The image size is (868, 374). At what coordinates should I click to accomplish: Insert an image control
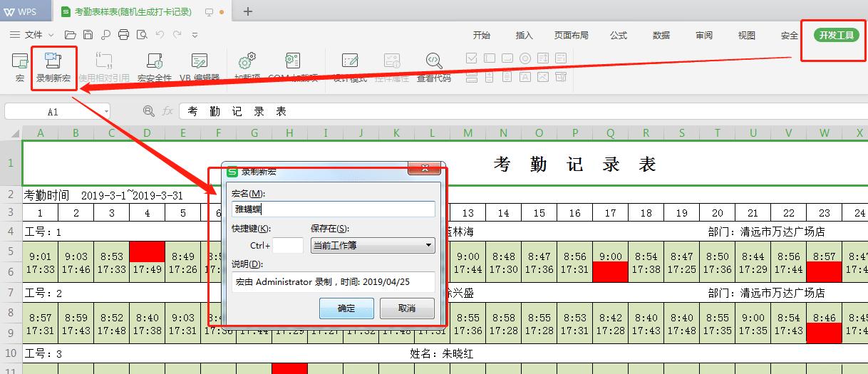click(x=543, y=76)
